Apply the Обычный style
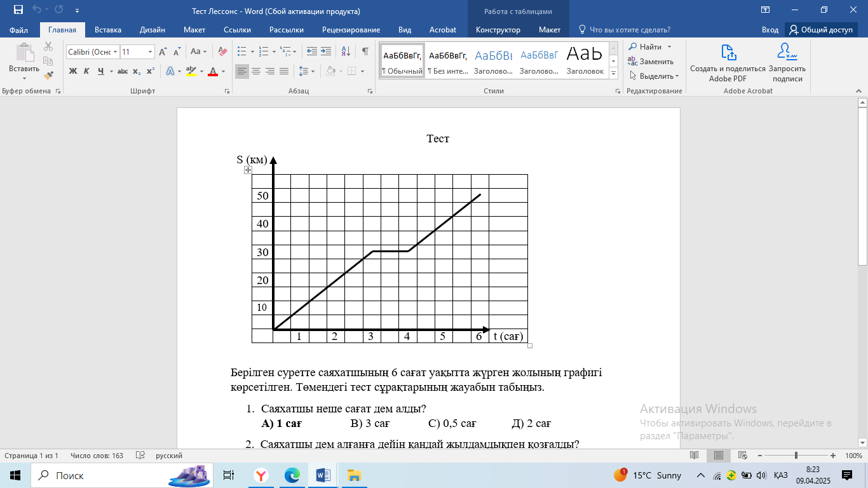 click(402, 60)
